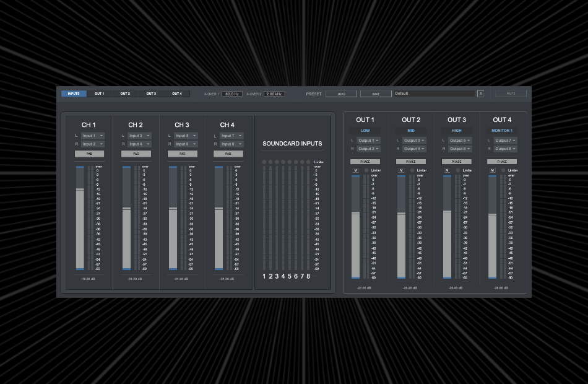The width and height of the screenshot is (588, 384).
Task: Mute OUT 4 with its M button
Action: 493,170
